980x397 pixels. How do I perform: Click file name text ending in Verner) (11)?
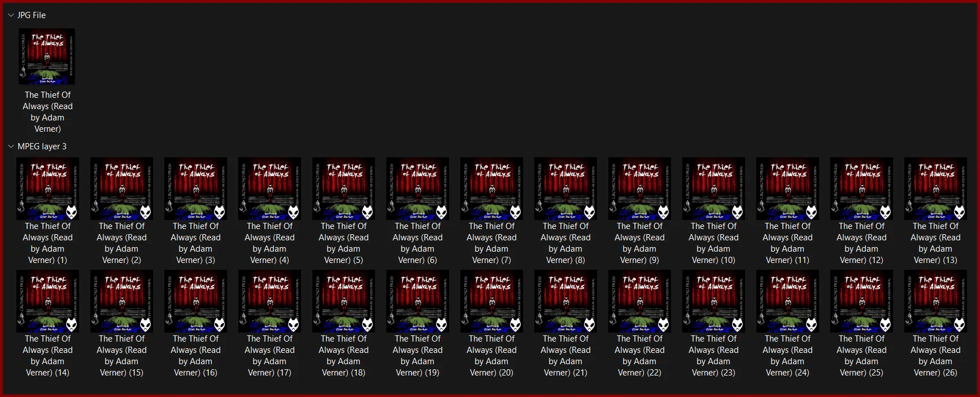pyautogui.click(x=787, y=243)
